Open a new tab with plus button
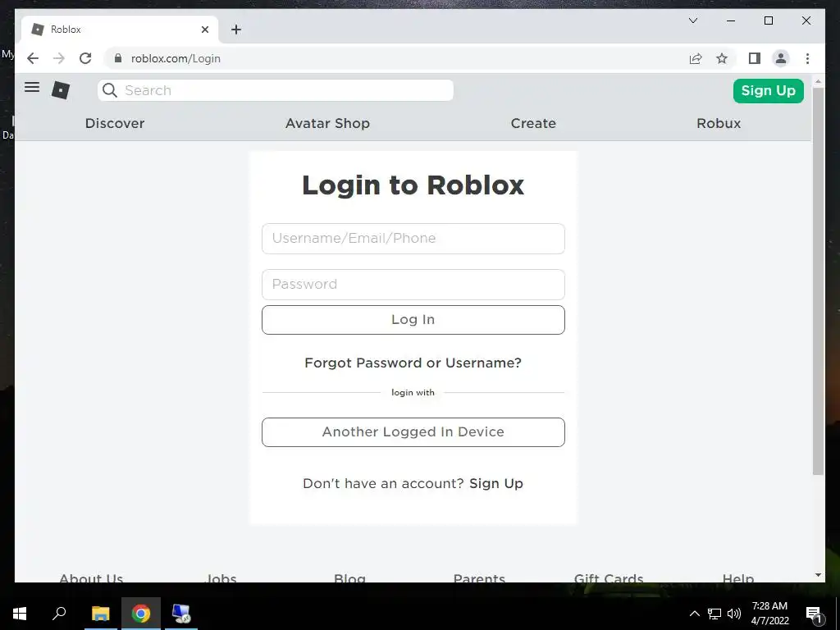Viewport: 840px width, 630px height. coord(235,30)
